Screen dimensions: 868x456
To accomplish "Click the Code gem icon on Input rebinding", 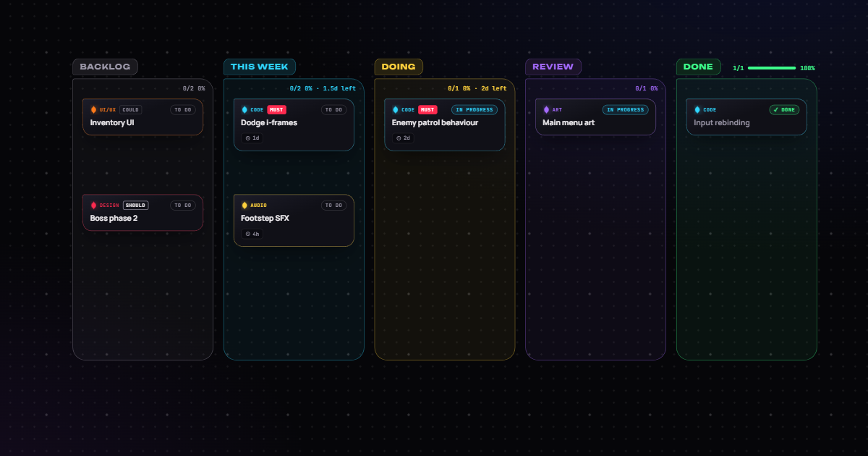I will click(697, 110).
